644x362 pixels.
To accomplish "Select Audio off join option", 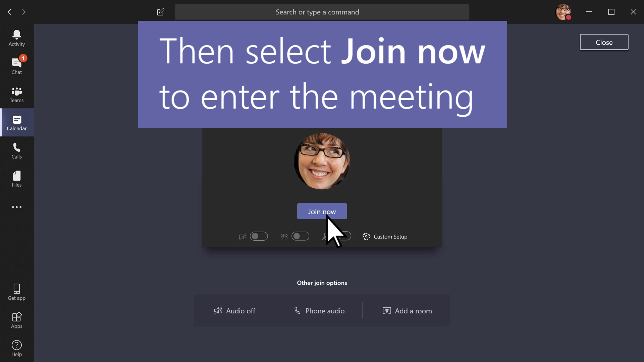I will (x=234, y=311).
